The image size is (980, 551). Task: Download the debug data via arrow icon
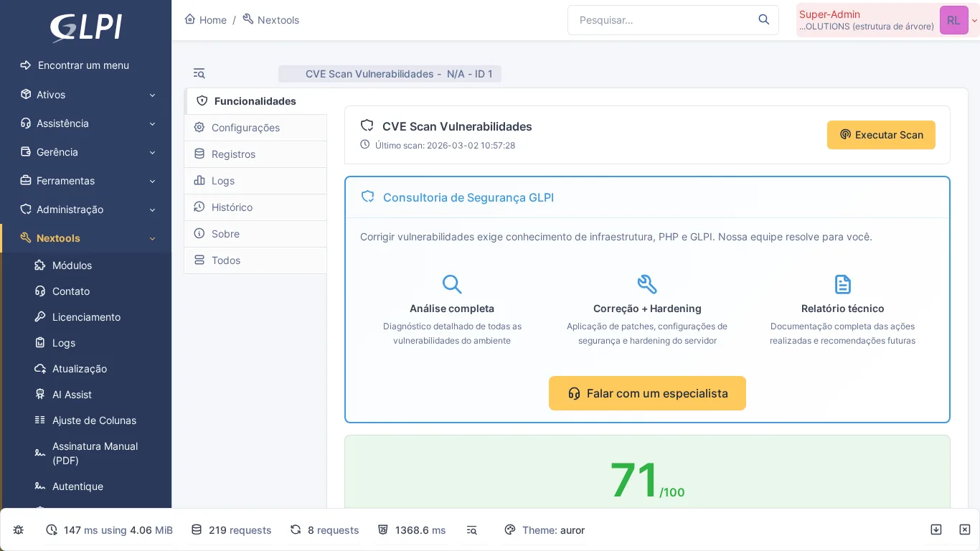pos(936,529)
